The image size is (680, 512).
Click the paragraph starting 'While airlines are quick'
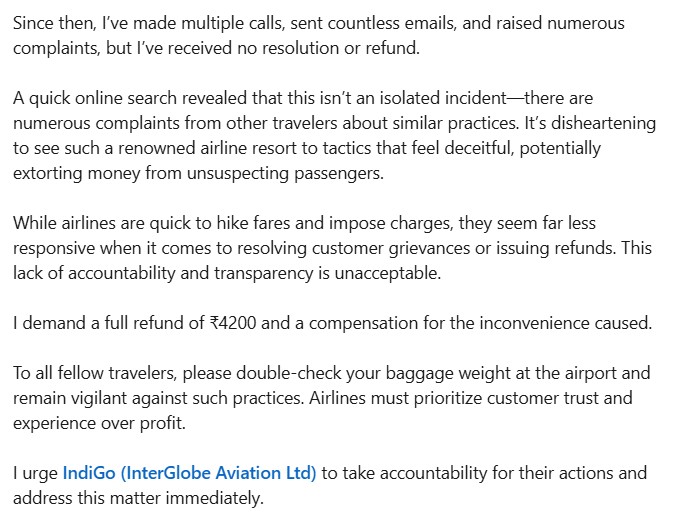click(x=332, y=248)
